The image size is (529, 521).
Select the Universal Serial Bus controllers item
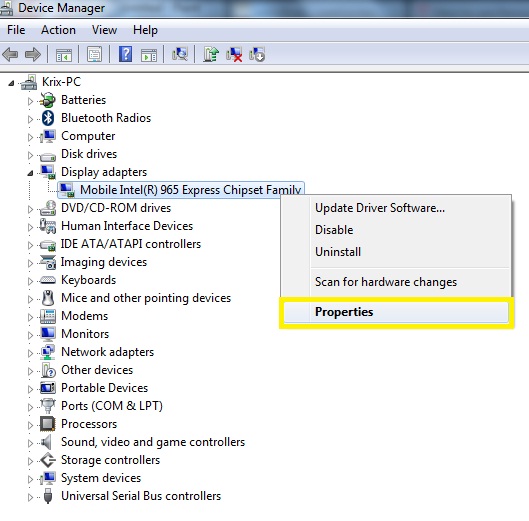tap(141, 496)
